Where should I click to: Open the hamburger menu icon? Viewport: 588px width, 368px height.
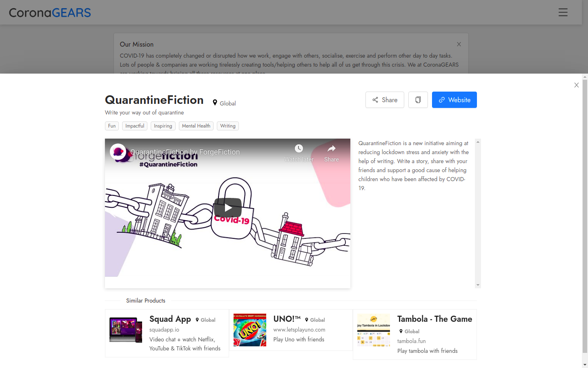pos(563,12)
